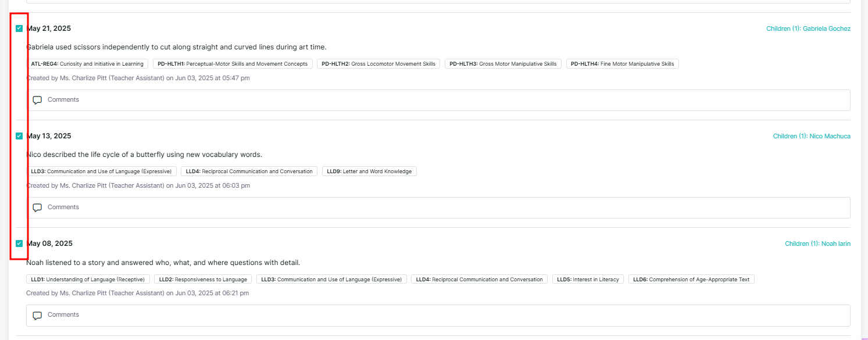
Task: Open the Children (1): Noah Iarin link
Action: pos(817,244)
